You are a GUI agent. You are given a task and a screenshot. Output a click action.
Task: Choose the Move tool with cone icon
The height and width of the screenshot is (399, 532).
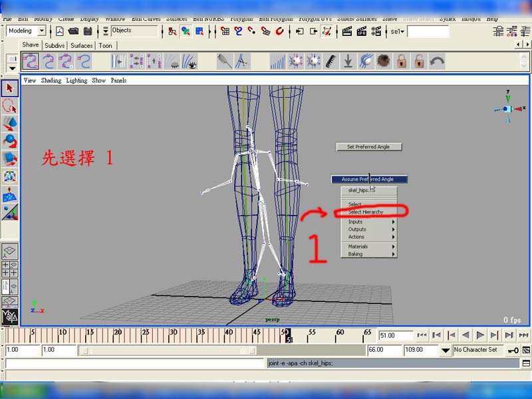9,124
